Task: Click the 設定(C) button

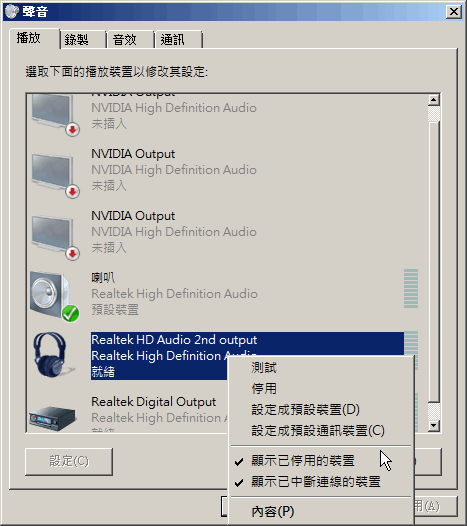Action: click(x=69, y=461)
